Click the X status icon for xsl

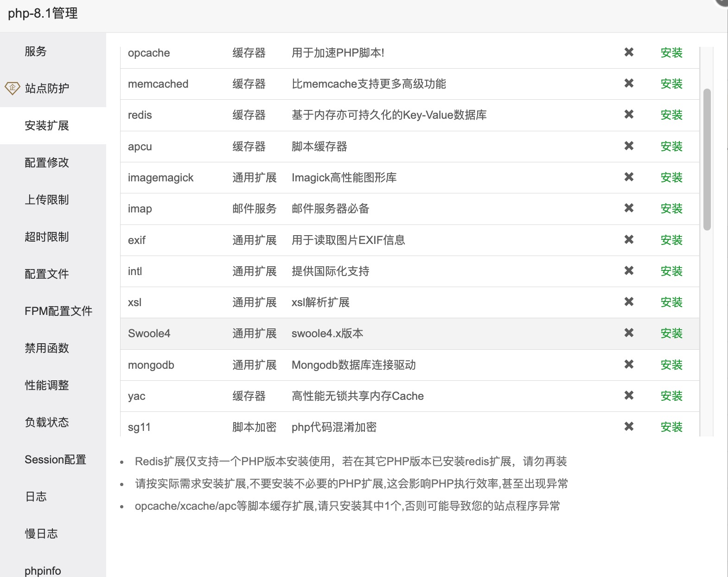[629, 301]
